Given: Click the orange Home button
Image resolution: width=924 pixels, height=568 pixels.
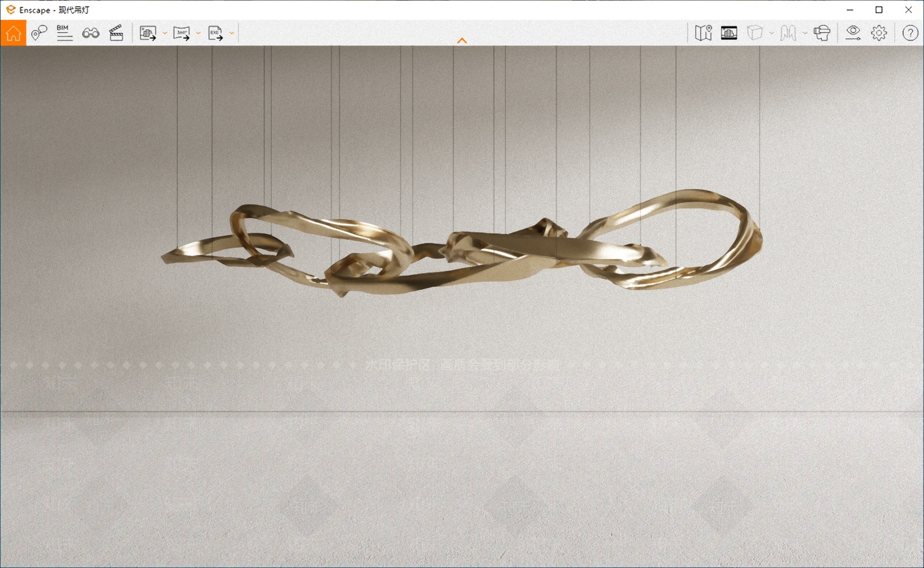Looking at the screenshot, I should click(x=13, y=33).
